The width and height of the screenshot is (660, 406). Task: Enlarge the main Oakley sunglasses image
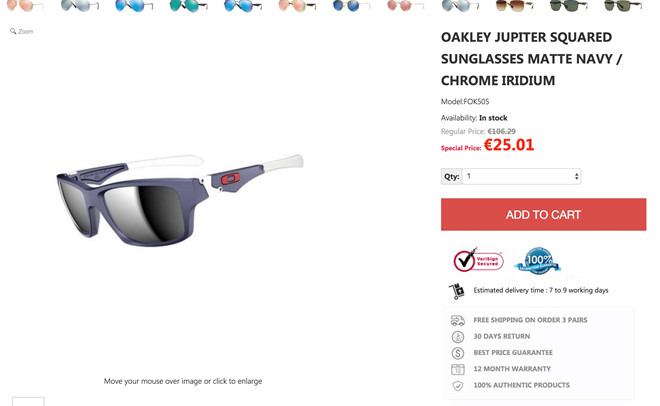tap(180, 200)
